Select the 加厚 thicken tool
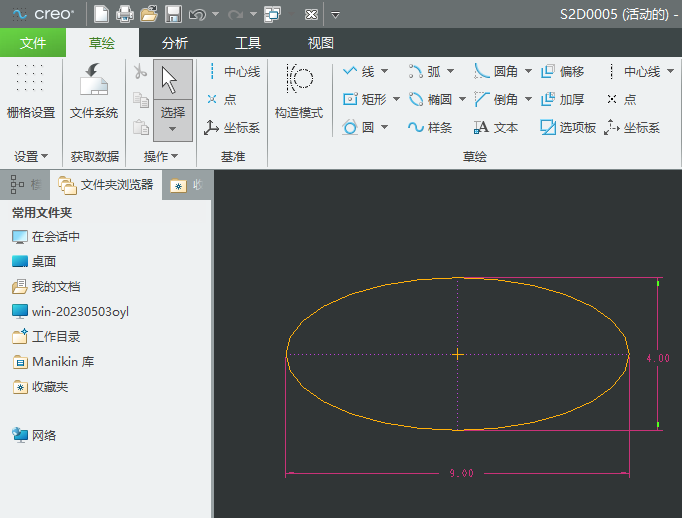This screenshot has width=682, height=518. pos(562,99)
